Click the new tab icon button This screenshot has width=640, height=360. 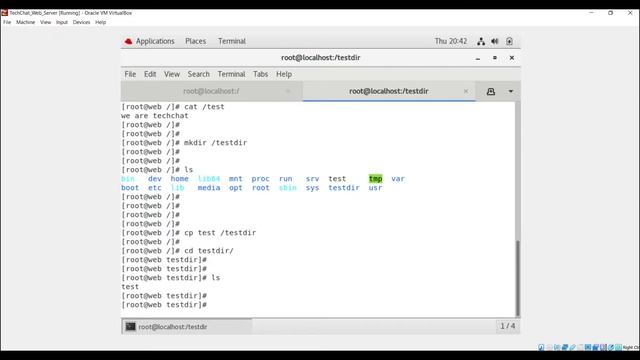pos(491,91)
